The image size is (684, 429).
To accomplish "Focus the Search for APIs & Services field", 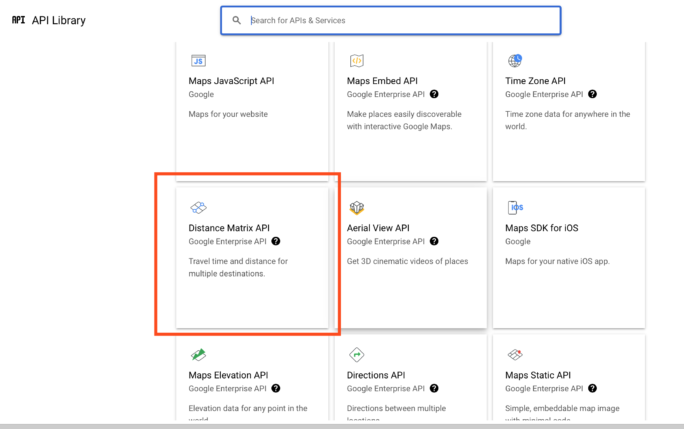I will coord(400,20).
